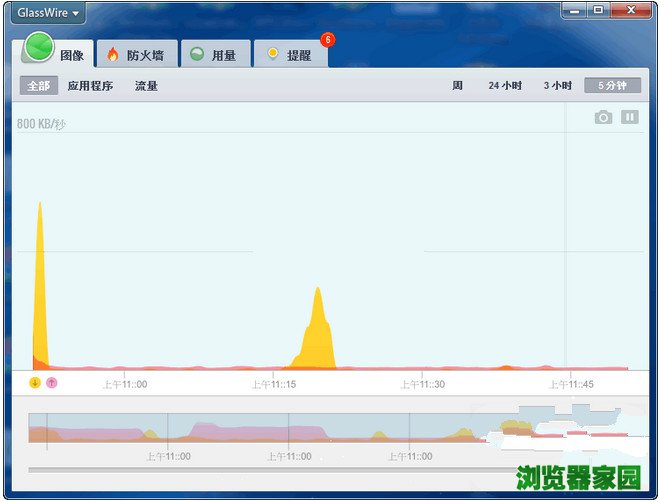Select the 全部 view filter
Image resolution: width=660 pixels, height=502 pixels.
tap(39, 86)
